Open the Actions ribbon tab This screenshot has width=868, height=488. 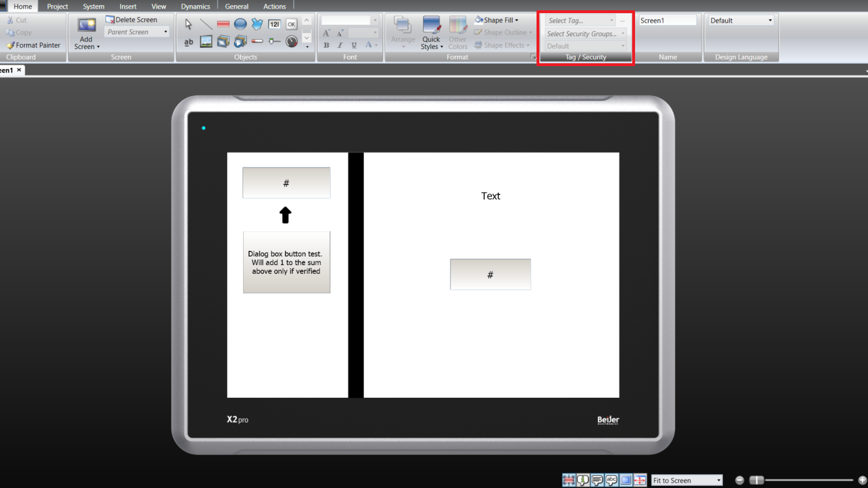275,6
